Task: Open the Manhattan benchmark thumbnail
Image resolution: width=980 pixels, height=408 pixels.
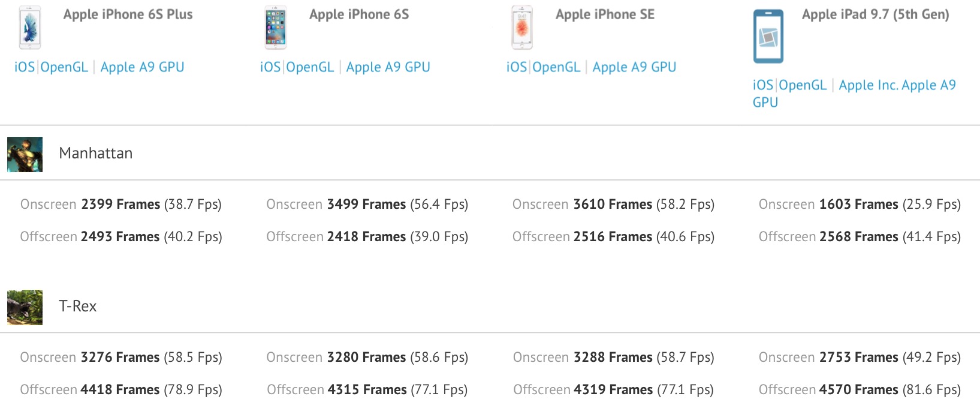Action: [25, 154]
